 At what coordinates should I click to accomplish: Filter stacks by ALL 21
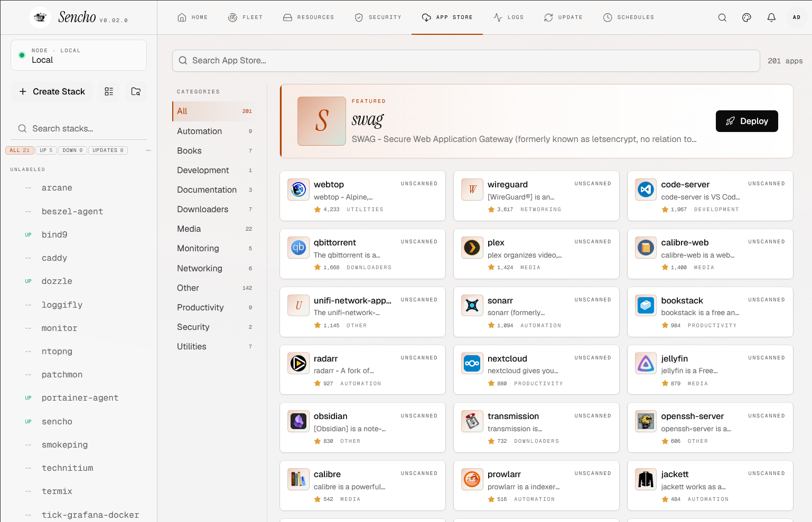pos(20,150)
